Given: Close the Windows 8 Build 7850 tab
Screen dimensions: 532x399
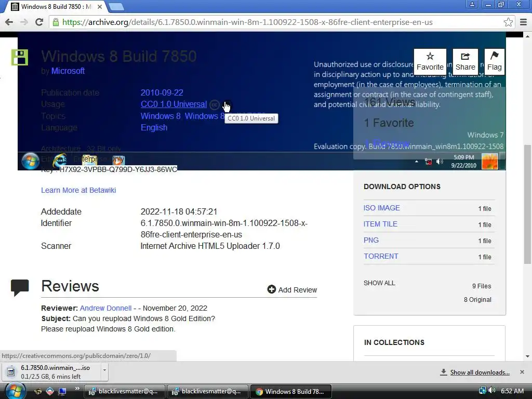Looking at the screenshot, I should pyautogui.click(x=100, y=7).
